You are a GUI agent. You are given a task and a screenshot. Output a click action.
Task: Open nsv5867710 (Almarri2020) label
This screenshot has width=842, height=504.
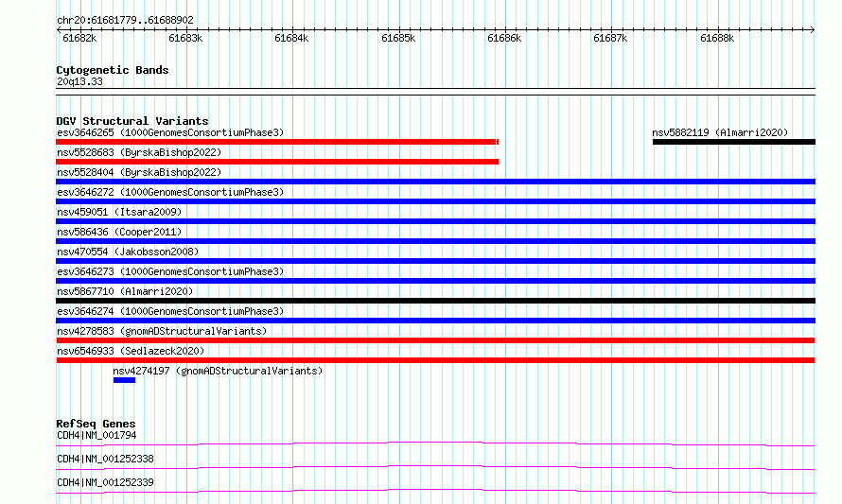pos(125,291)
